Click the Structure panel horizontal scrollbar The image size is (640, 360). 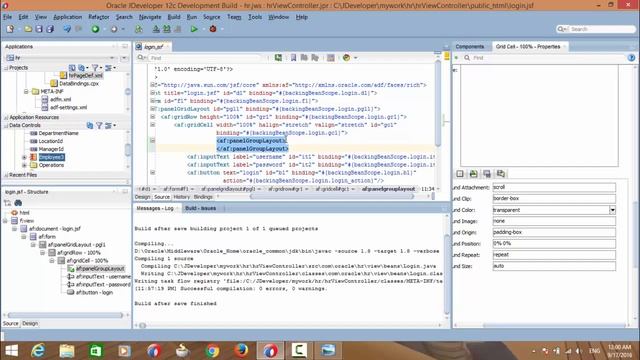[x=65, y=315]
